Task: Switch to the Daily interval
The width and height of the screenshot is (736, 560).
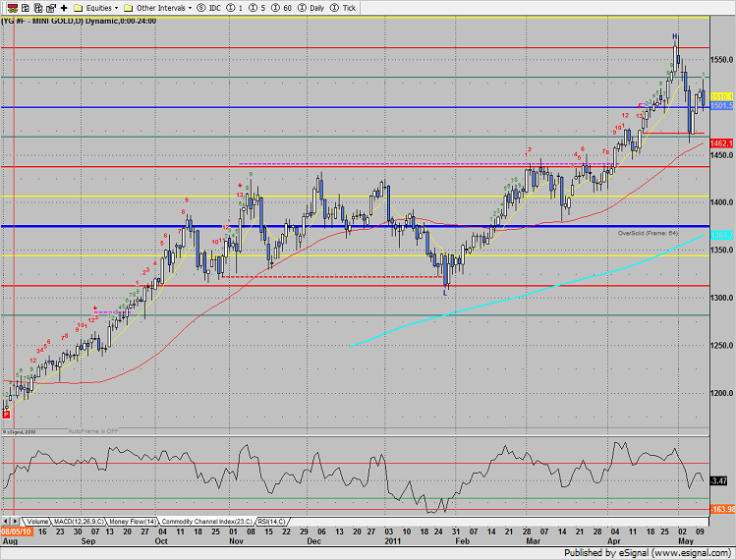Action: pyautogui.click(x=311, y=8)
